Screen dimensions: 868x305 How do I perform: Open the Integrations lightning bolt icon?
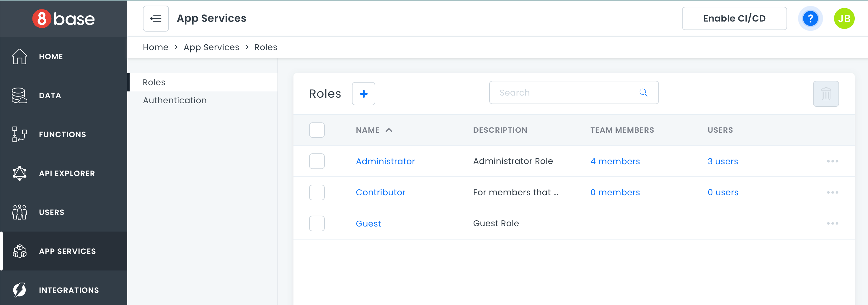[19, 290]
